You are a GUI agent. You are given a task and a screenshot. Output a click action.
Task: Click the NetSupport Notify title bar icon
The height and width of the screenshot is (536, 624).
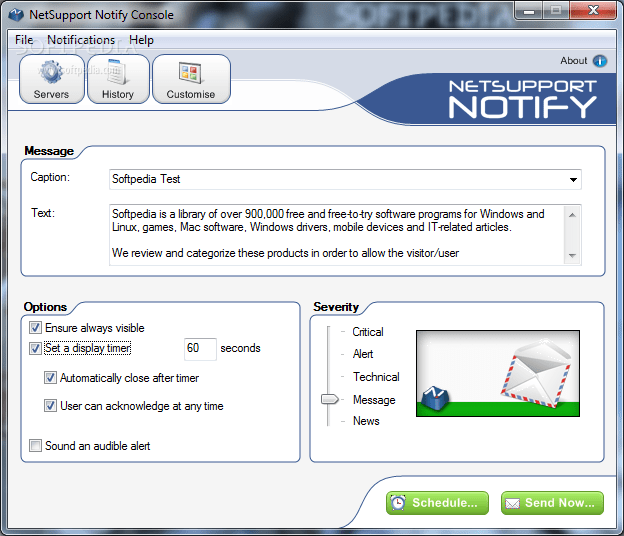(x=16, y=15)
